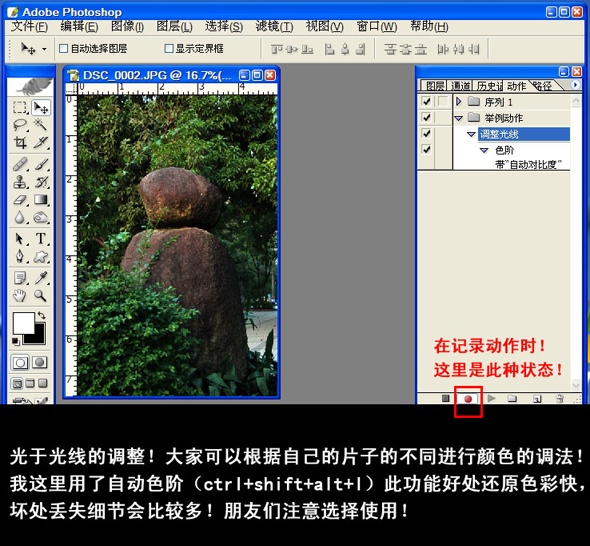Choose standard screen mode button

click(17, 383)
